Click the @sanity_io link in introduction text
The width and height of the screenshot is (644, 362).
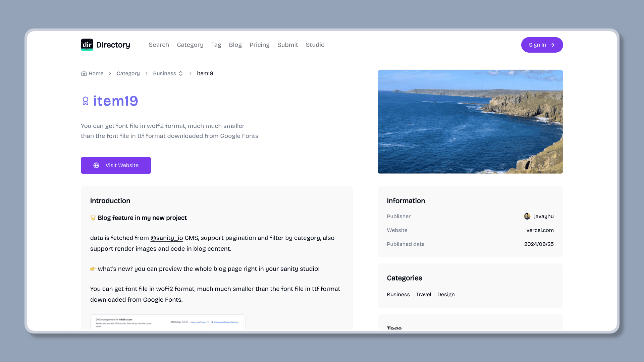point(166,238)
